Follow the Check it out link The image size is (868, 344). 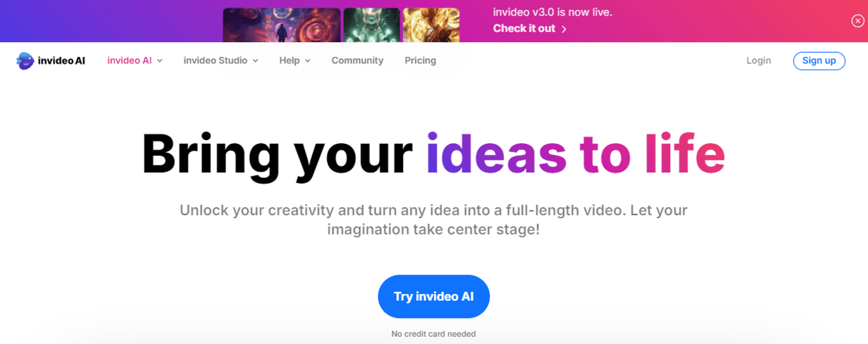pyautogui.click(x=524, y=29)
